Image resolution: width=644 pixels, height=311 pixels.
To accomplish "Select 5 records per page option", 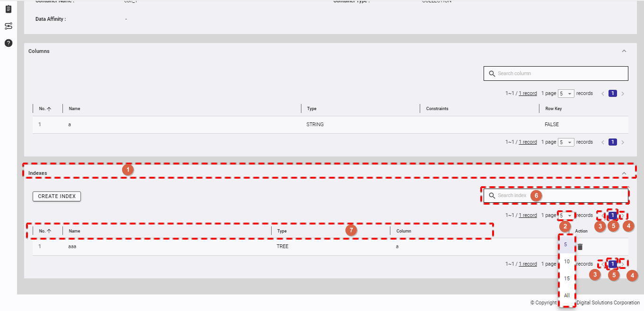I will tap(566, 245).
